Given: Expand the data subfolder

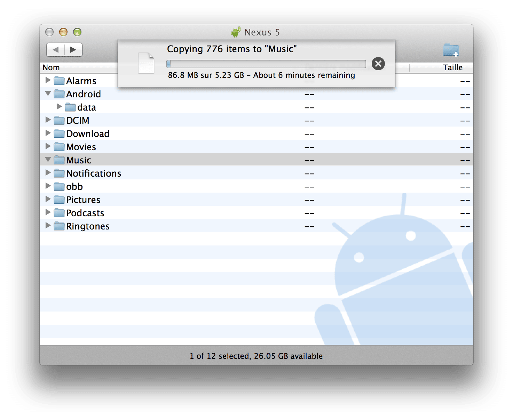Looking at the screenshot, I should point(59,107).
